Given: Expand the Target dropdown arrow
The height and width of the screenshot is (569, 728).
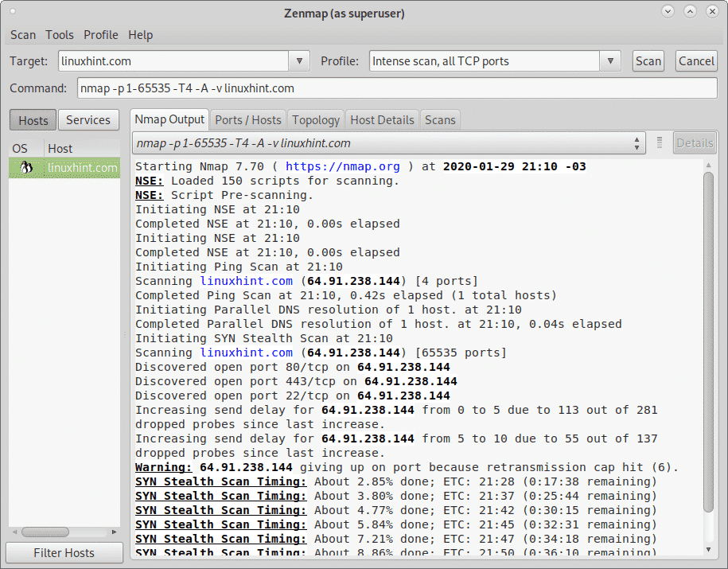Looking at the screenshot, I should 299,61.
